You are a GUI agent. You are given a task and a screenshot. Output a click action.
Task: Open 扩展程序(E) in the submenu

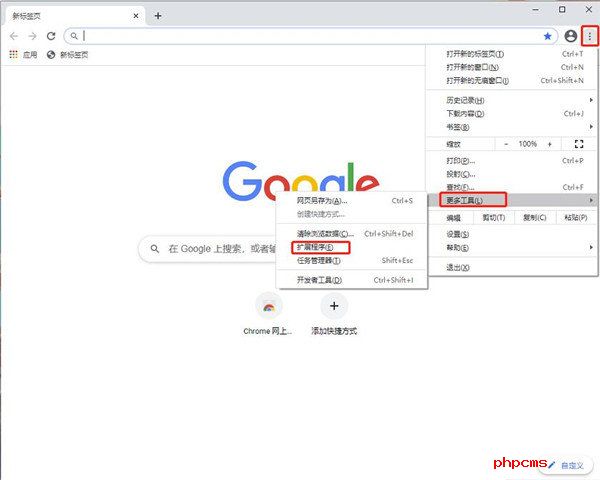[352, 247]
